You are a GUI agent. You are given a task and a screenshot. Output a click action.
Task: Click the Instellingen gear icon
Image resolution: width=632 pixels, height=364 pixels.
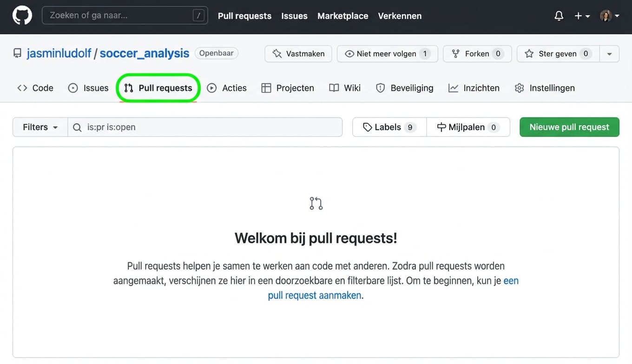coord(519,88)
